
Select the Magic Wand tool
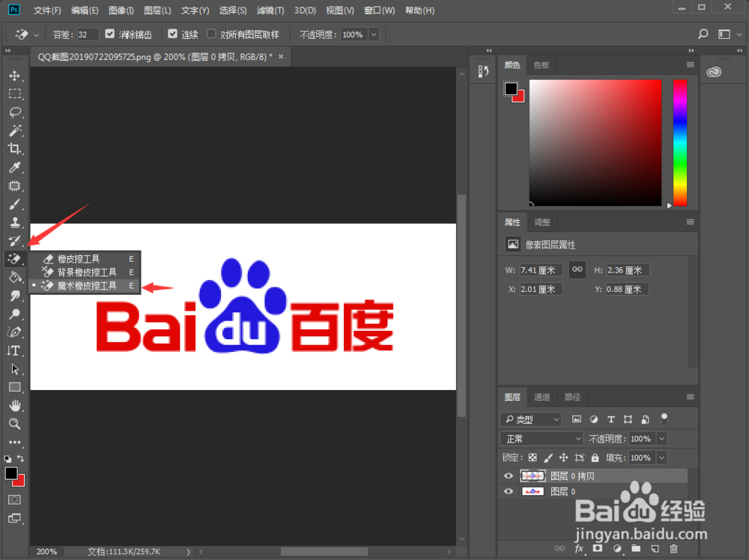(15, 130)
